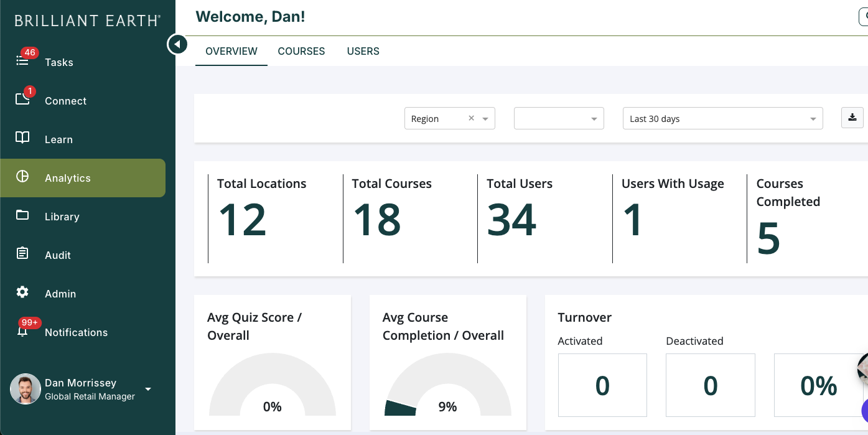Open the Library folder icon
868x435 pixels.
[22, 215]
